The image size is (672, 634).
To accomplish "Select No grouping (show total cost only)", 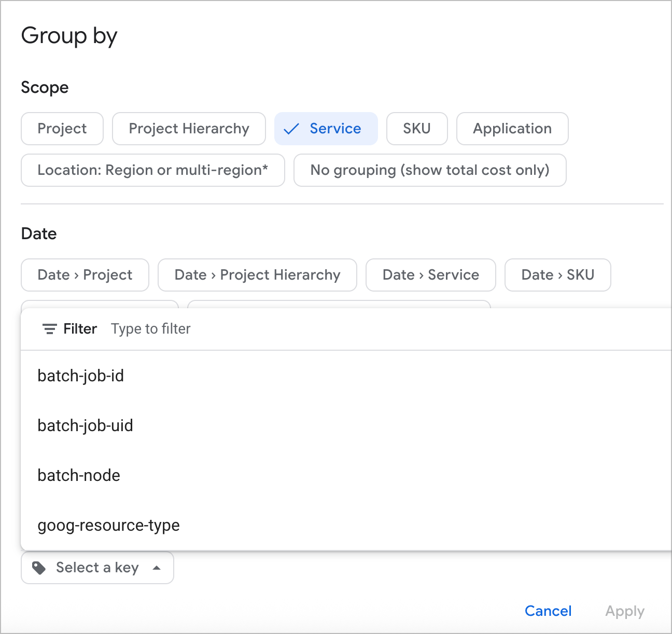I will [x=430, y=170].
